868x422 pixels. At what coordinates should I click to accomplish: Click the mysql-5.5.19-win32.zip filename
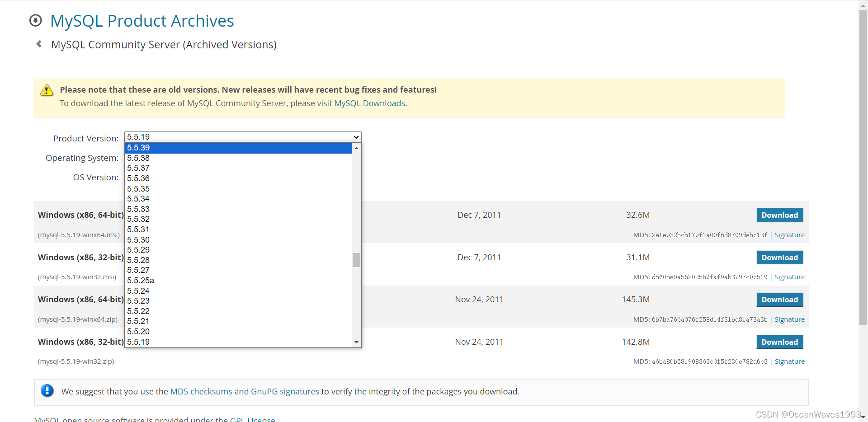coord(76,361)
